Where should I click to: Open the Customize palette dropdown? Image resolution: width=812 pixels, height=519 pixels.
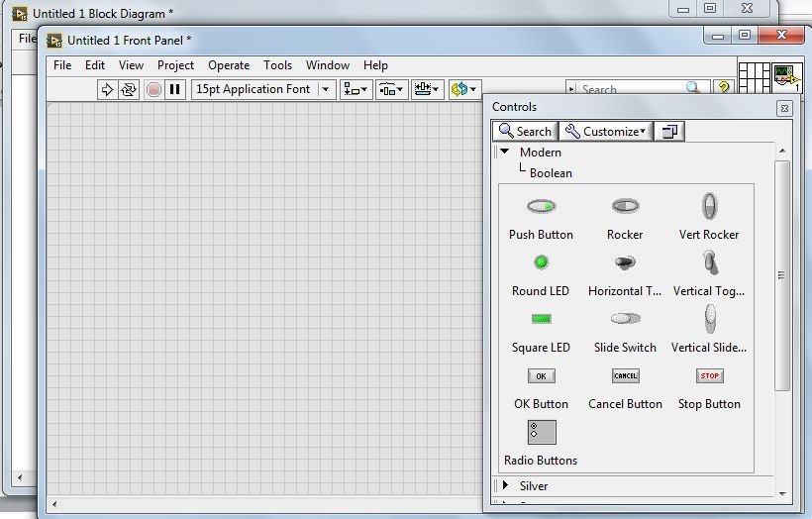(x=606, y=131)
